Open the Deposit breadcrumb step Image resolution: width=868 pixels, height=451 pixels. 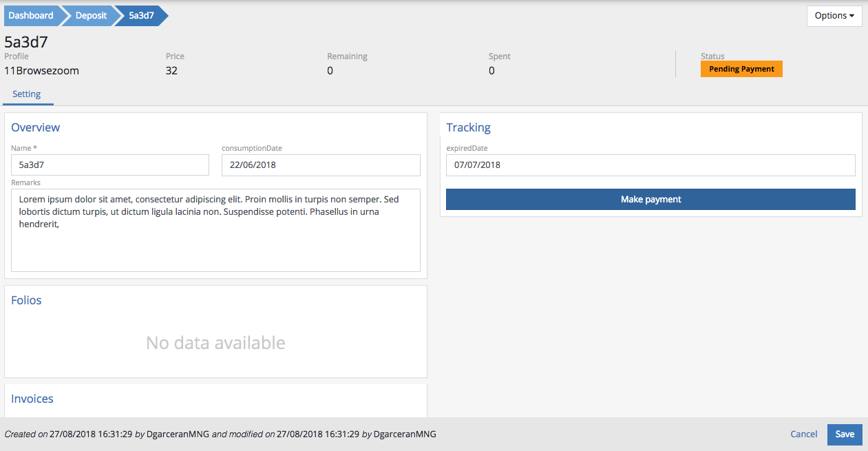click(91, 16)
